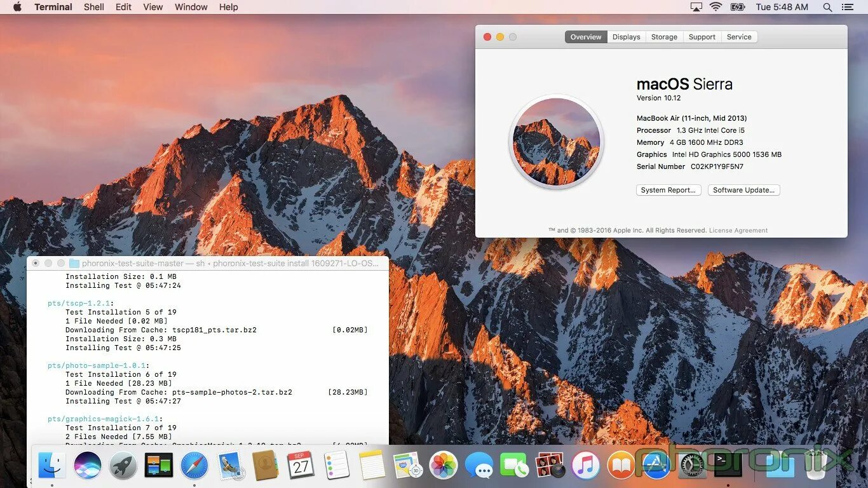868x488 pixels.
Task: Close the Terminal window
Action: 36,263
